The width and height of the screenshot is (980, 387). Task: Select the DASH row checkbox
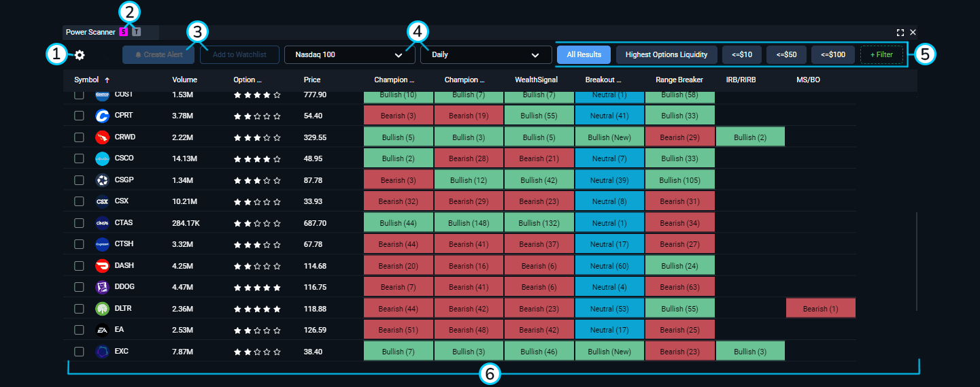[79, 266]
